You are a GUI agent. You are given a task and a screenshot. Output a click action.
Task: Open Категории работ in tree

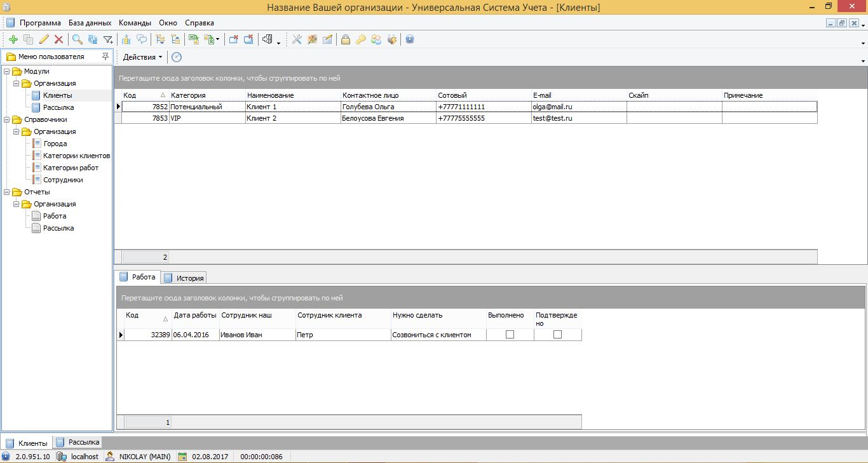tap(71, 168)
